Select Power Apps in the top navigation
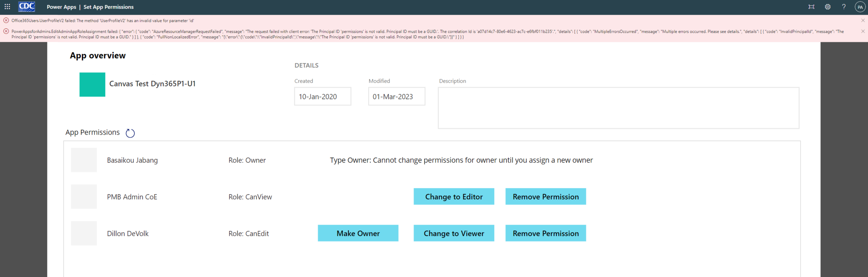 [61, 7]
